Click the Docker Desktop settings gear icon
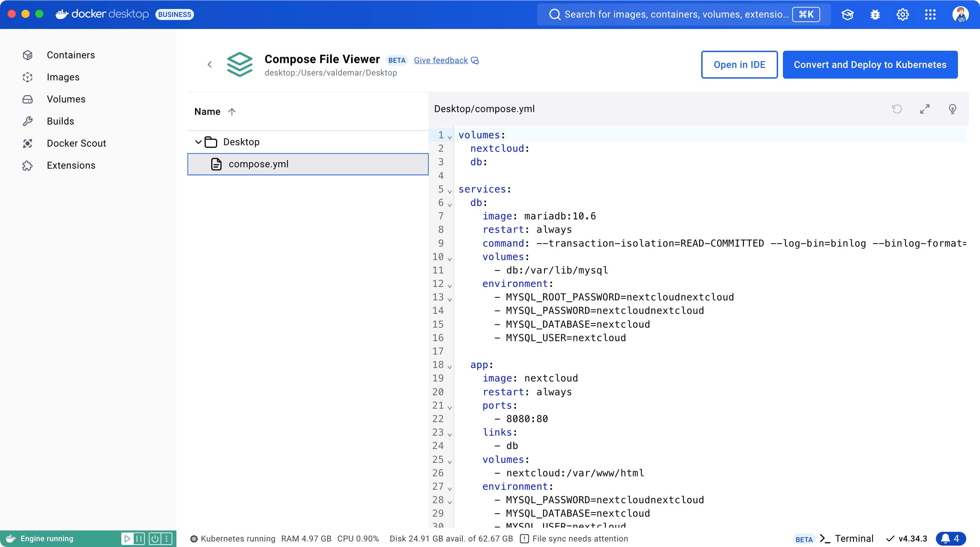This screenshot has height=547, width=980. pos(902,14)
